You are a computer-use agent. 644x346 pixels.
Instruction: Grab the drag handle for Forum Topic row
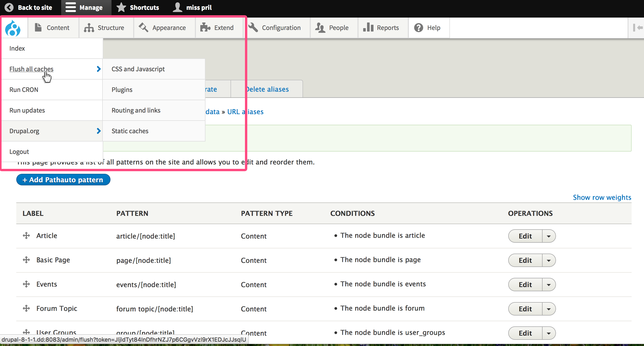(26, 308)
